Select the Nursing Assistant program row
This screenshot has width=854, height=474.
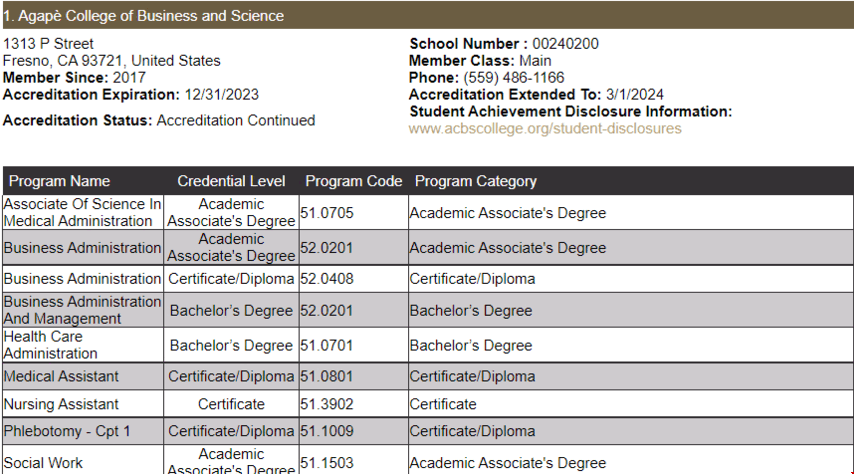coord(428,404)
